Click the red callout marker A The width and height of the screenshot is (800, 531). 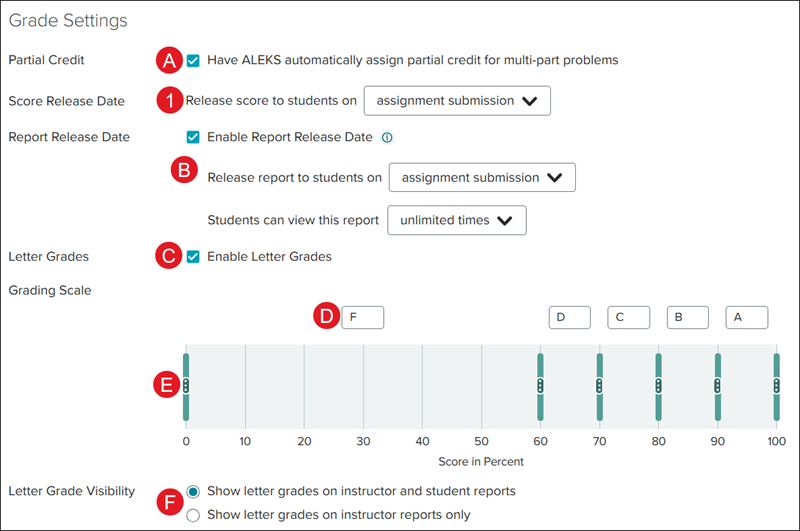pyautogui.click(x=171, y=60)
